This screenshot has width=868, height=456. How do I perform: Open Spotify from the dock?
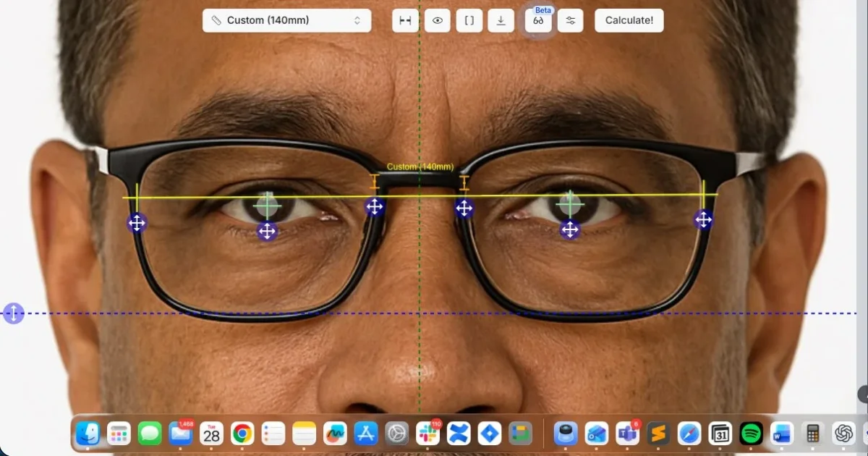752,434
